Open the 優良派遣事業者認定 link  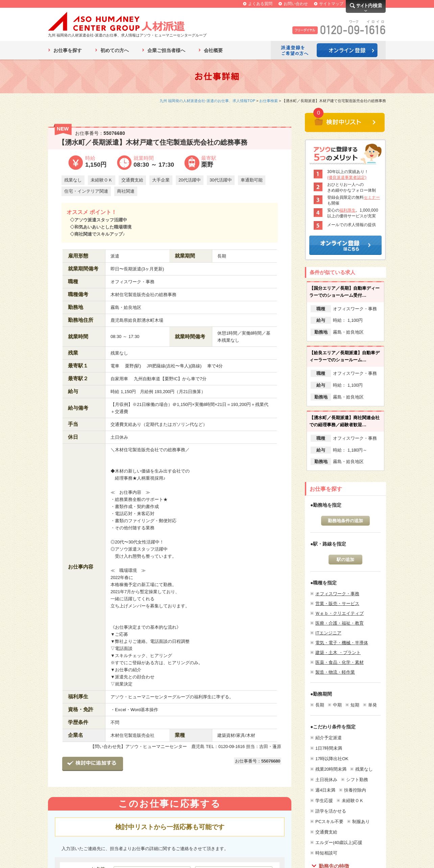coord(346,177)
